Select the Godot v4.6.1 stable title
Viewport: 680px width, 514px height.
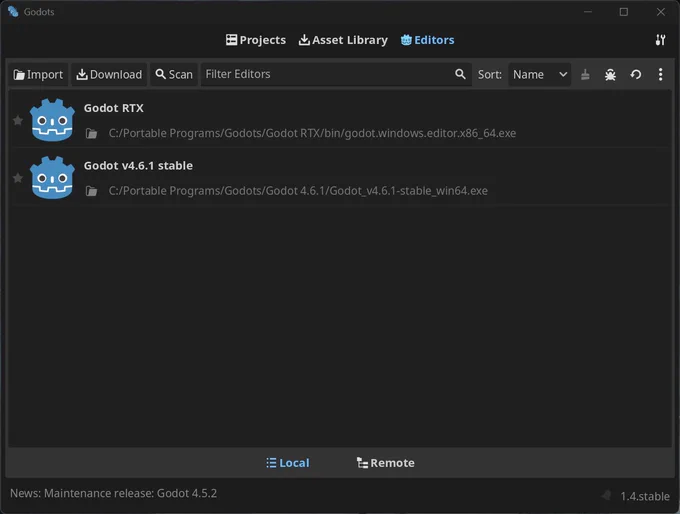(x=138, y=166)
